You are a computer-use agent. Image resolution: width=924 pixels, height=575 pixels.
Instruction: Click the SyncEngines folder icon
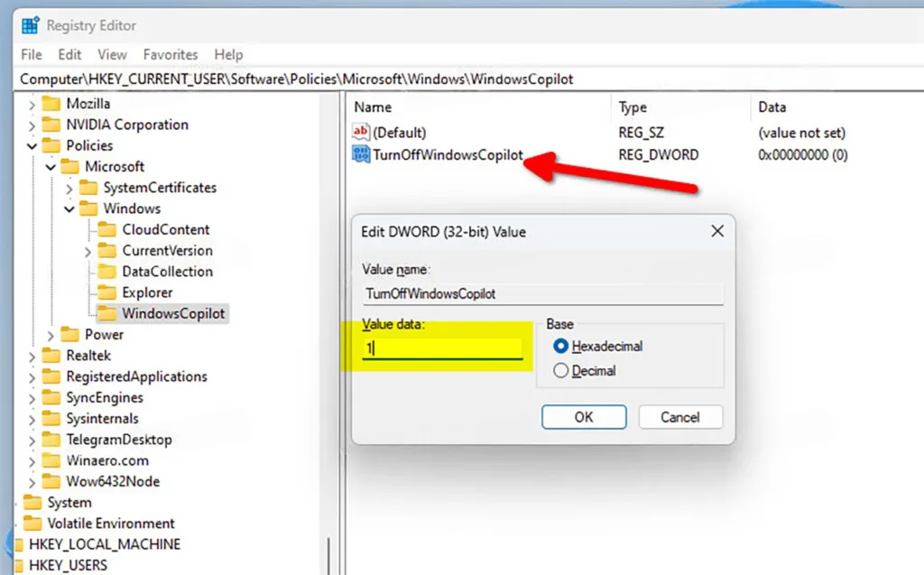point(51,397)
